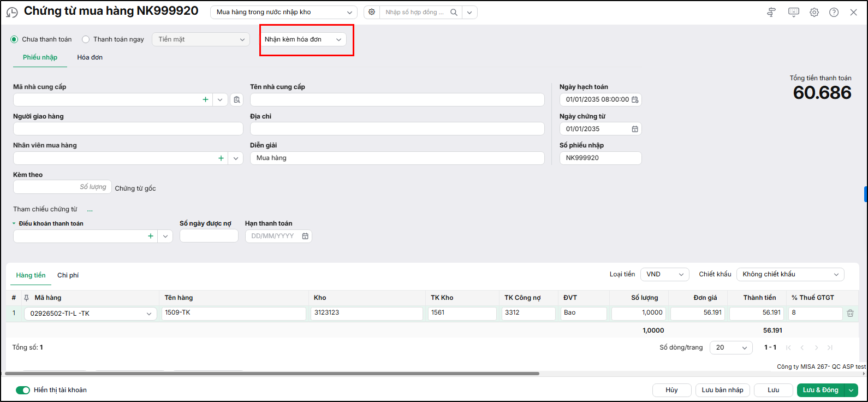
Task: Expand the contract number dropdown arrow
Action: [x=469, y=12]
